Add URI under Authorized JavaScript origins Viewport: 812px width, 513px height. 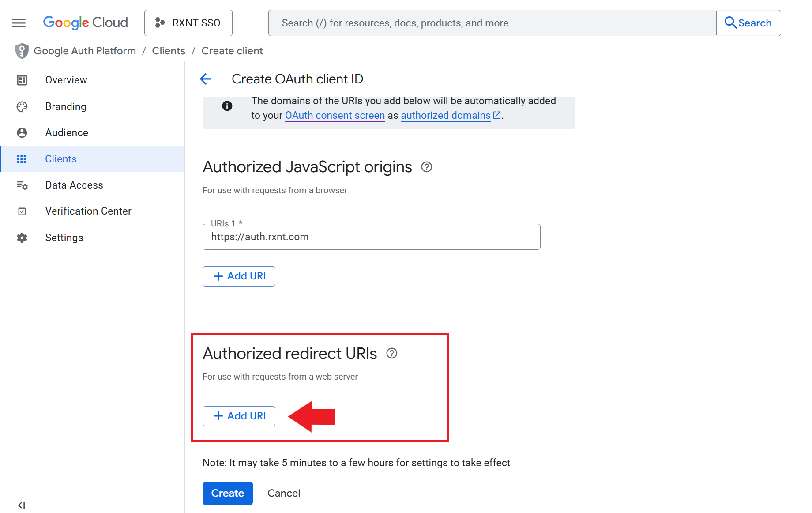click(239, 276)
